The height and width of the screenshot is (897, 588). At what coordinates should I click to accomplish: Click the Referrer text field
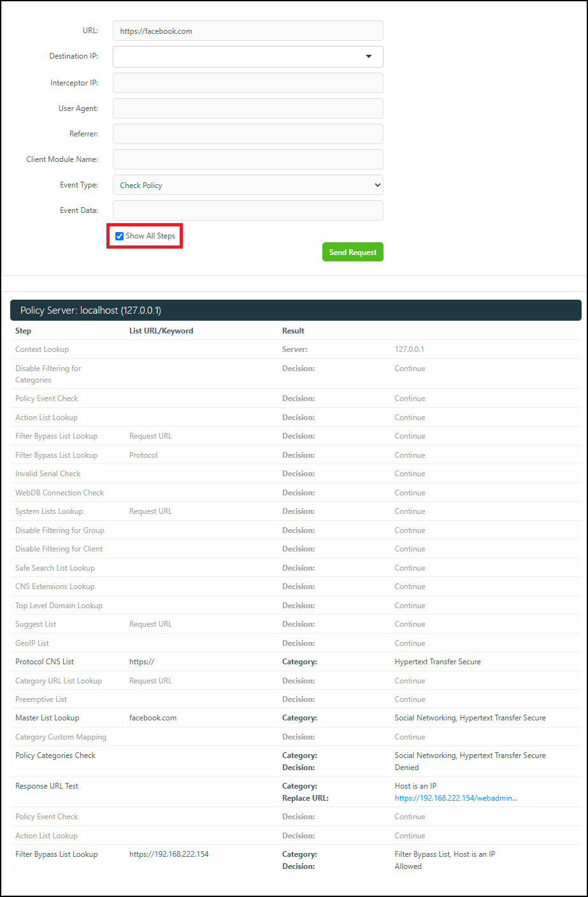pos(248,134)
